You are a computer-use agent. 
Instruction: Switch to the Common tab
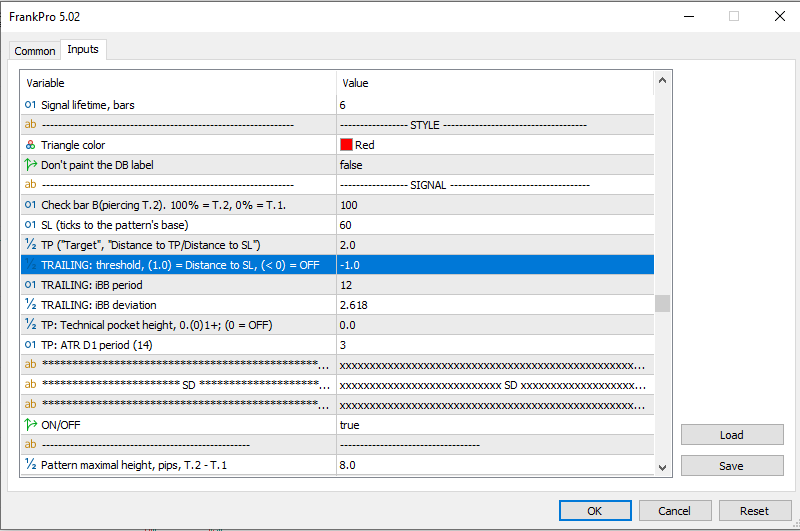[35, 51]
